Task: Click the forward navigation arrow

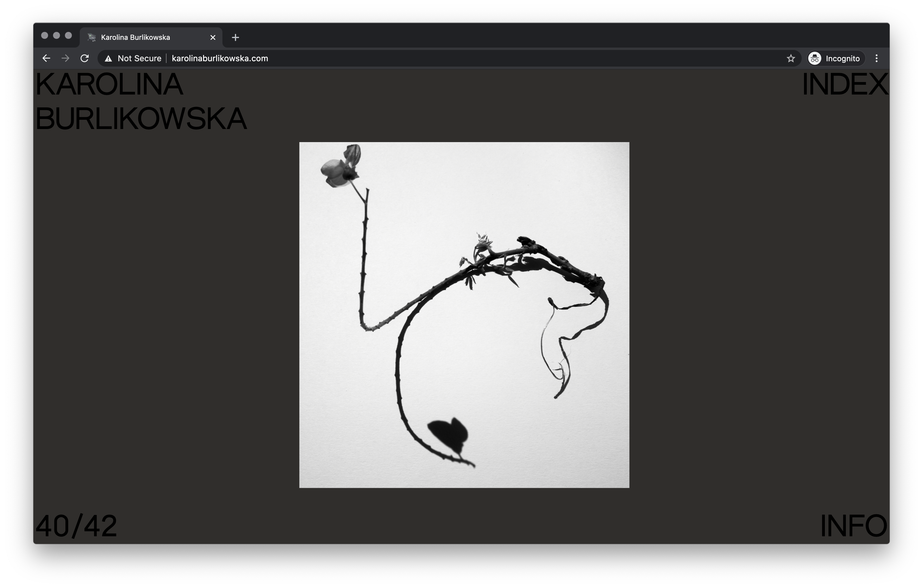Action: [65, 58]
